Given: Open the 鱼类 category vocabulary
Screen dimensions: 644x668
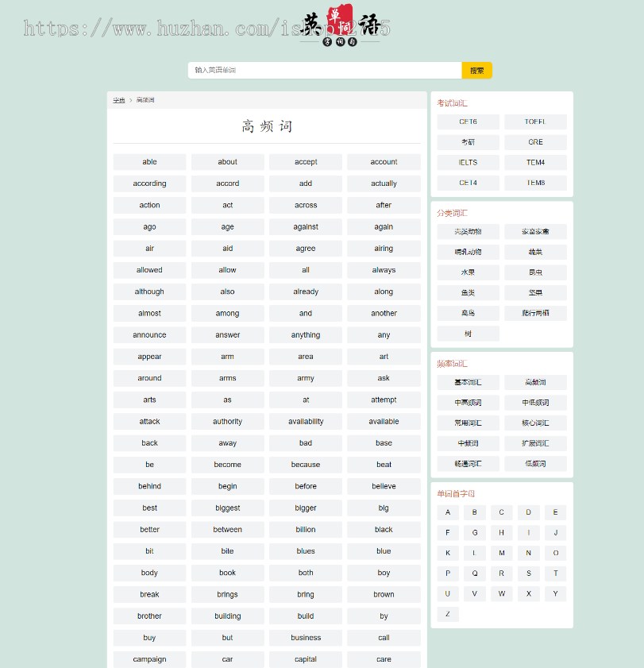Looking at the screenshot, I should 468,292.
